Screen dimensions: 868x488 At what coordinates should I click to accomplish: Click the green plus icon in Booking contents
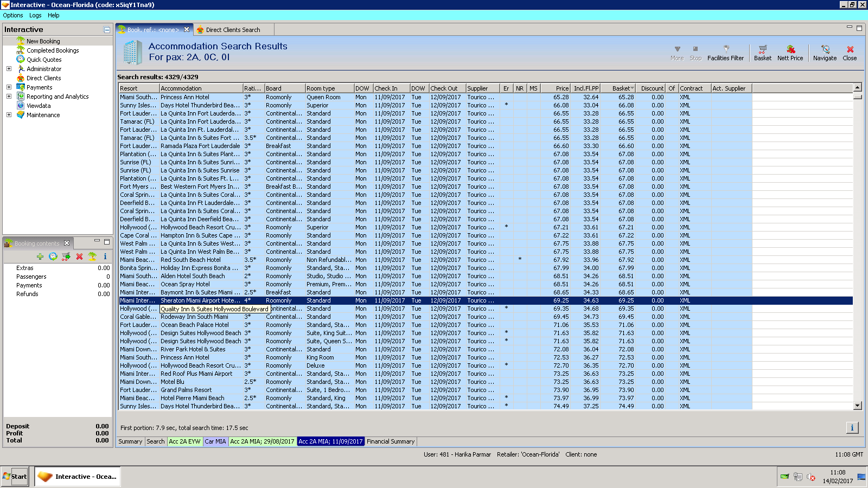tap(40, 256)
